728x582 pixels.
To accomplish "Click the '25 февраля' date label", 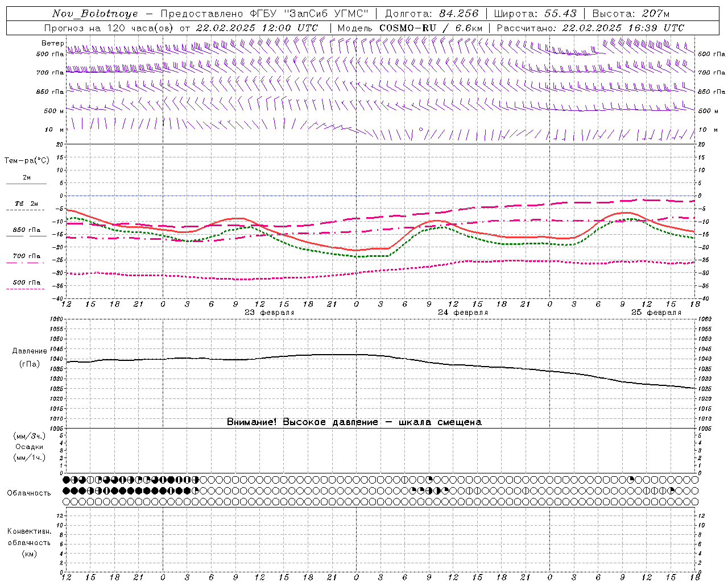I will click(x=656, y=313).
